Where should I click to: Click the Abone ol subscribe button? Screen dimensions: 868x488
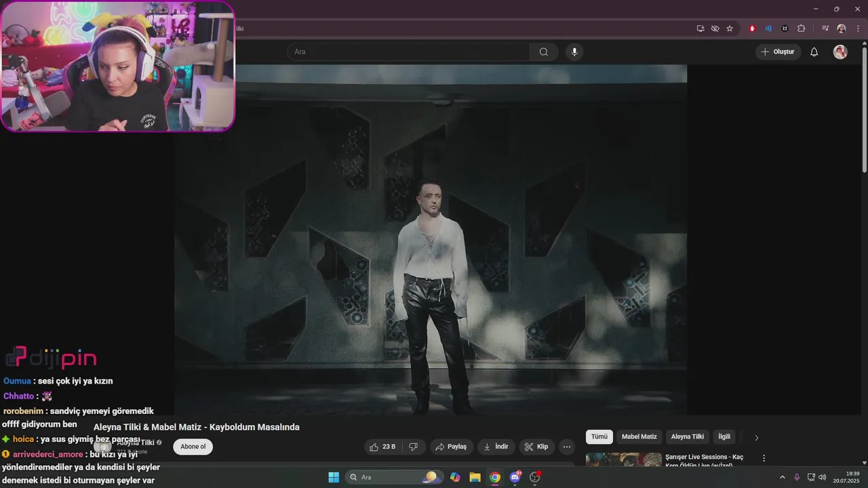click(x=193, y=447)
